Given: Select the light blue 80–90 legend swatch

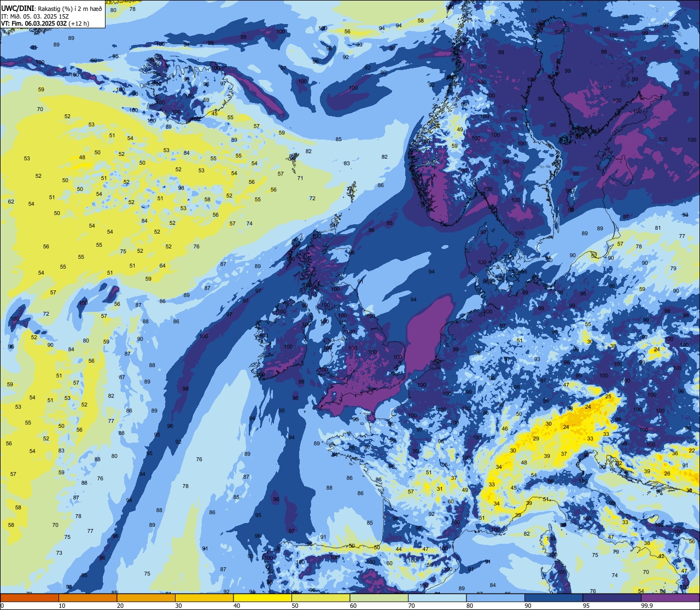Looking at the screenshot, I should [x=495, y=597].
